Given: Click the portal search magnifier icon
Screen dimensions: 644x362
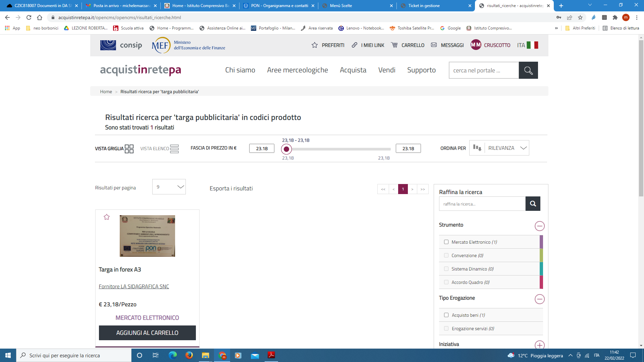Looking at the screenshot, I should coord(528,70).
